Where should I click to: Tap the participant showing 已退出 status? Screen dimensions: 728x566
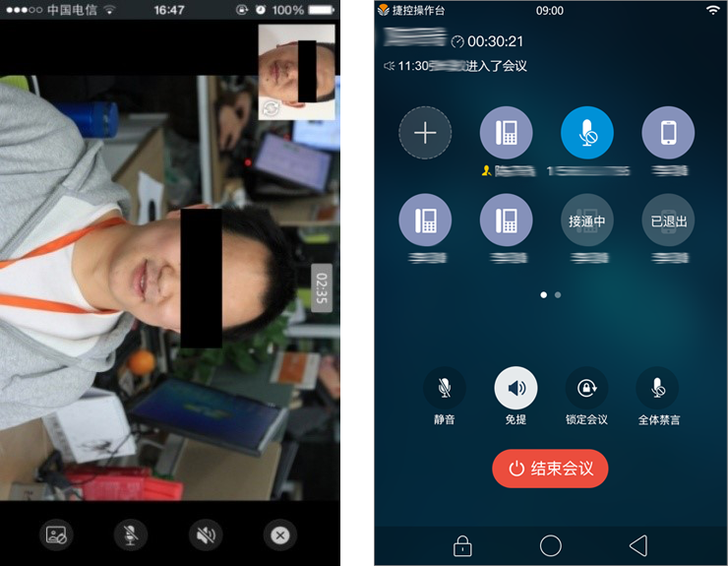(x=667, y=220)
